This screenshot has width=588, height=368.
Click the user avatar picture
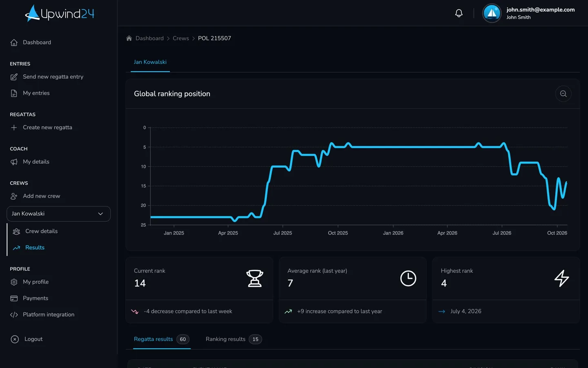click(492, 13)
